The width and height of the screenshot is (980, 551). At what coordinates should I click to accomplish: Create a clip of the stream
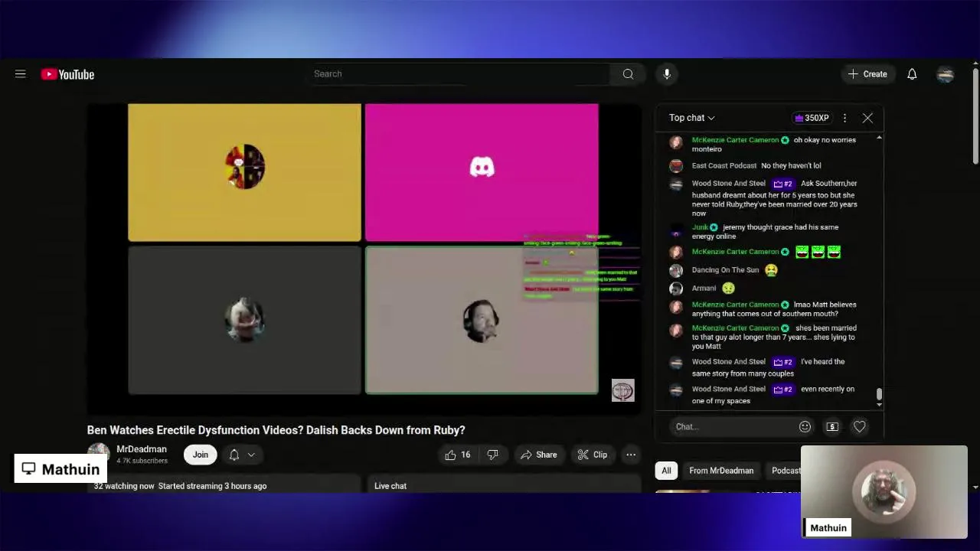click(x=593, y=455)
